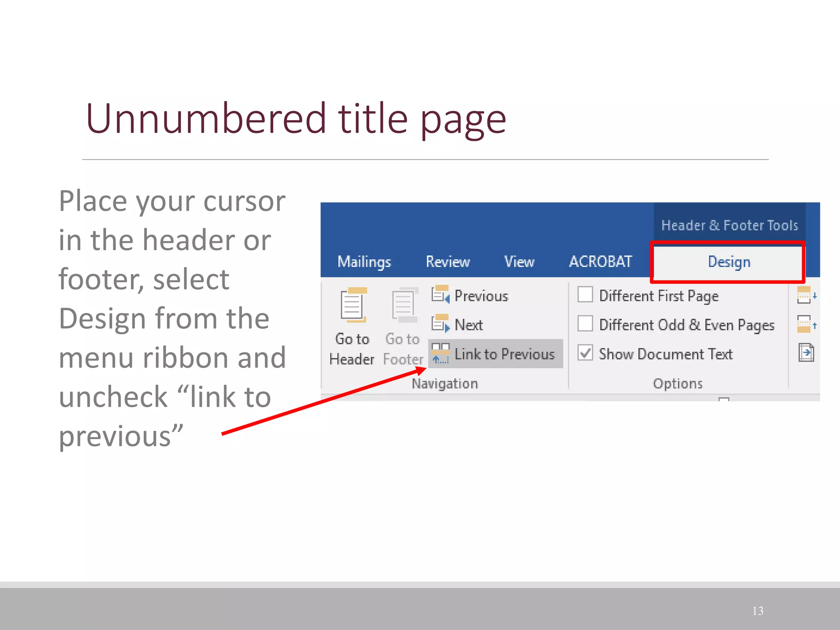Click the Navigation group label
Screen dimensions: 840x630
445,383
